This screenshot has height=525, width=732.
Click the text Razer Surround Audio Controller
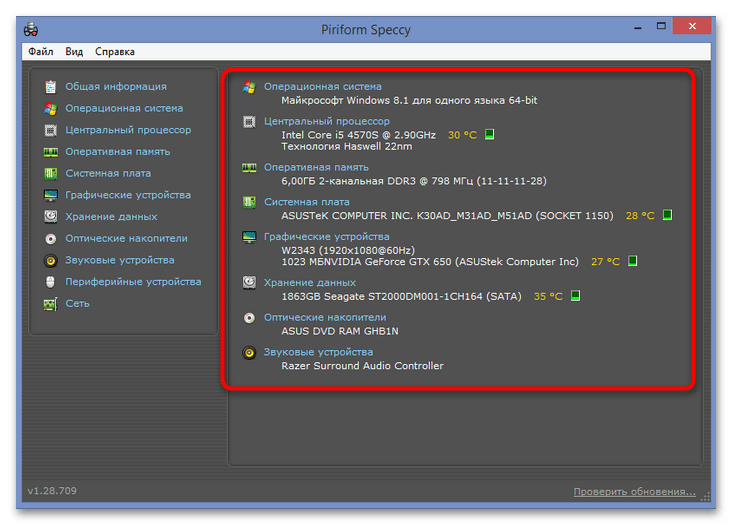362,366
